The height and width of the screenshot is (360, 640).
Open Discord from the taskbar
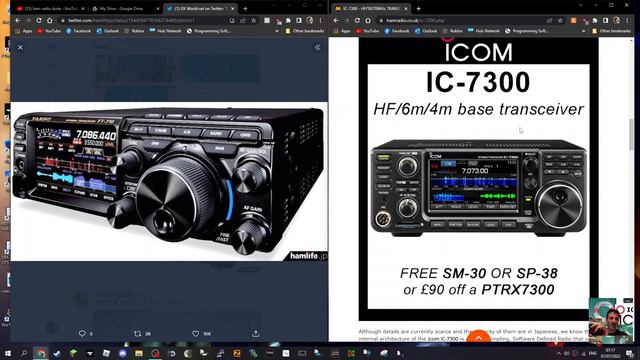click(x=122, y=353)
